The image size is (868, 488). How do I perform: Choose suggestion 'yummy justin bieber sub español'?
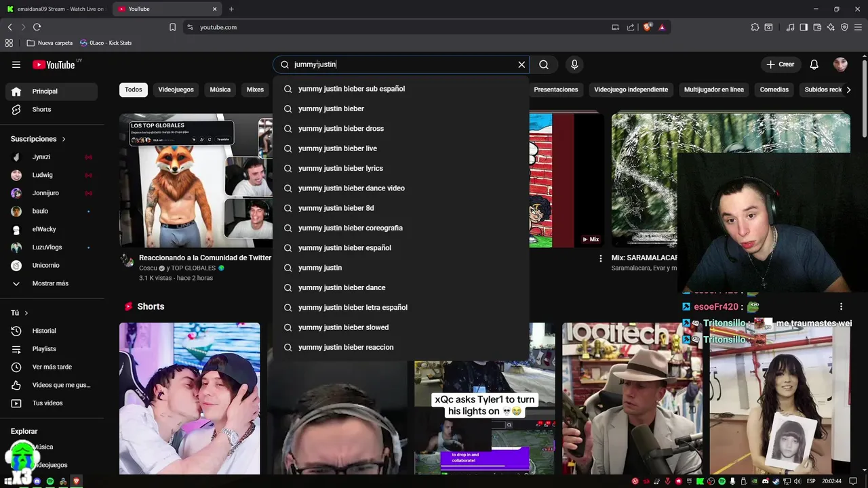coord(401,89)
